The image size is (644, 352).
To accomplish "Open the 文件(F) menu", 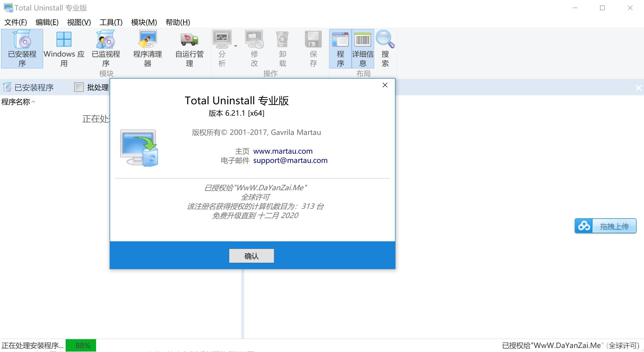I will pos(15,22).
